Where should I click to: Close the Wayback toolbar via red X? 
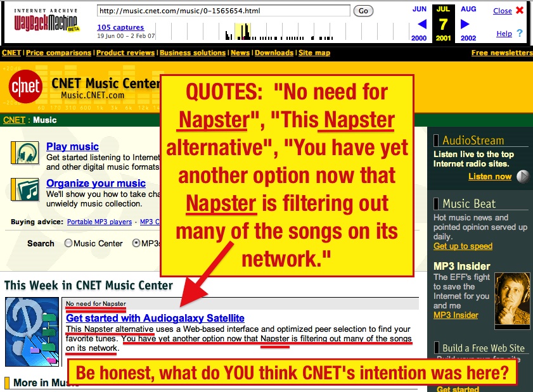(x=520, y=10)
